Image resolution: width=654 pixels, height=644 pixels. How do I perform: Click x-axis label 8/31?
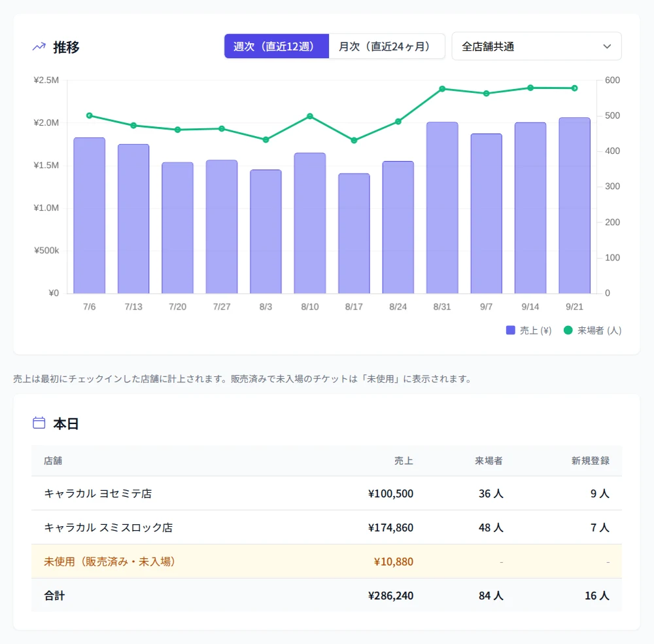click(x=442, y=307)
